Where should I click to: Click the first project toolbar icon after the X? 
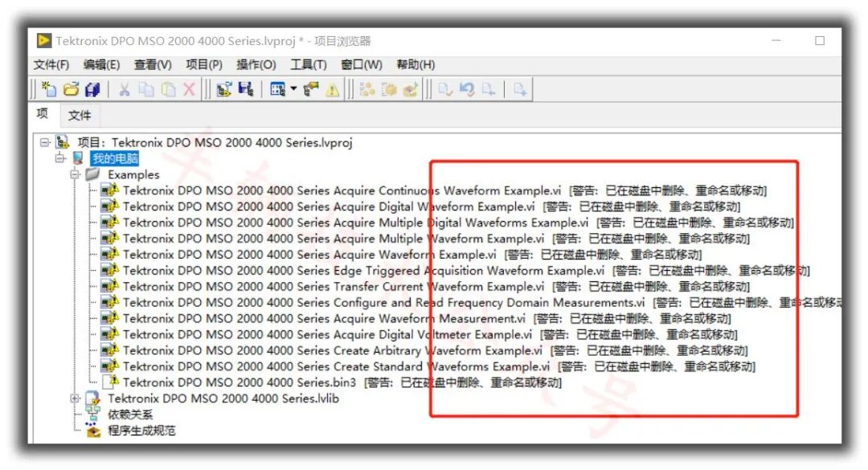coord(224,89)
